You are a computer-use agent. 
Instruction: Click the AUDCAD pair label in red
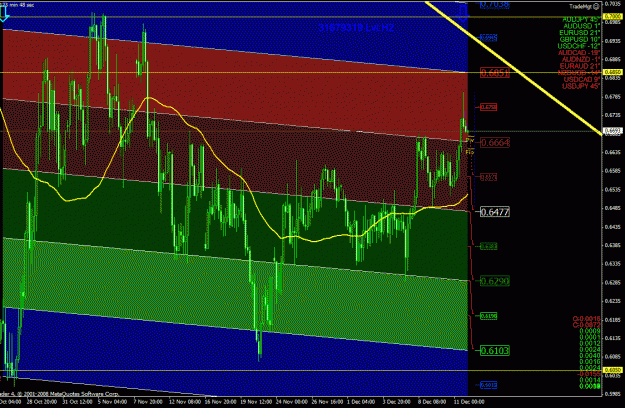(579, 53)
